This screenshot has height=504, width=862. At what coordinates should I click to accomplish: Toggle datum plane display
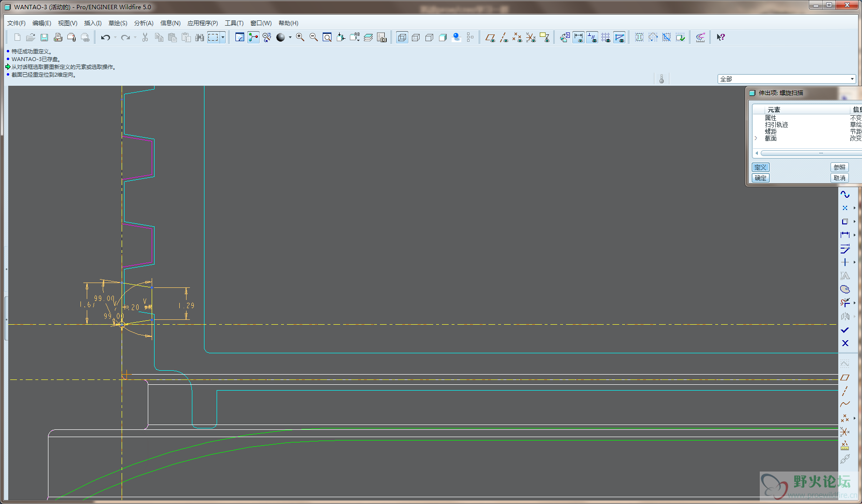point(490,37)
